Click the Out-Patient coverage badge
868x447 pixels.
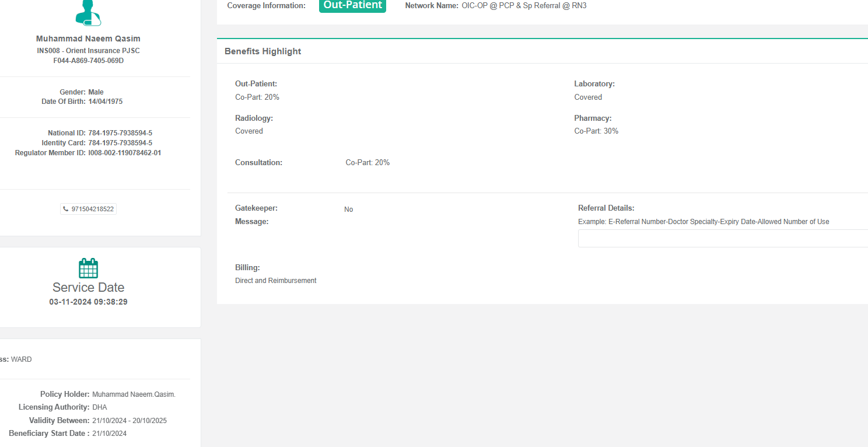point(352,5)
